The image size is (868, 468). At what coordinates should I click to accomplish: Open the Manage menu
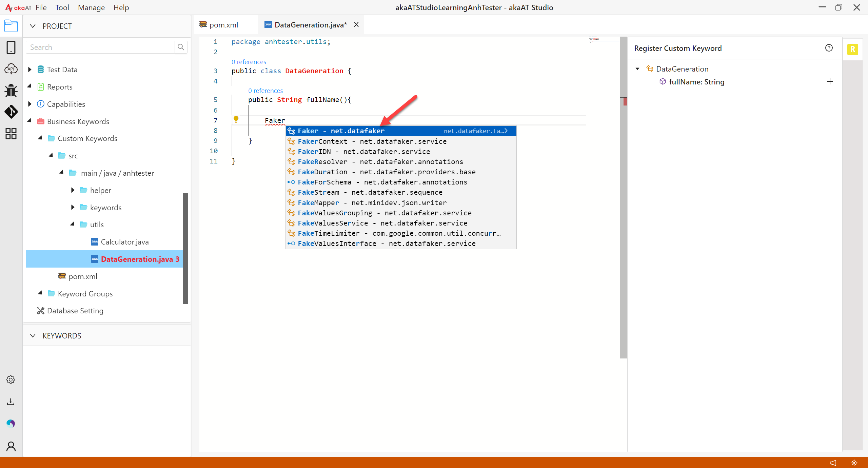[x=91, y=7]
